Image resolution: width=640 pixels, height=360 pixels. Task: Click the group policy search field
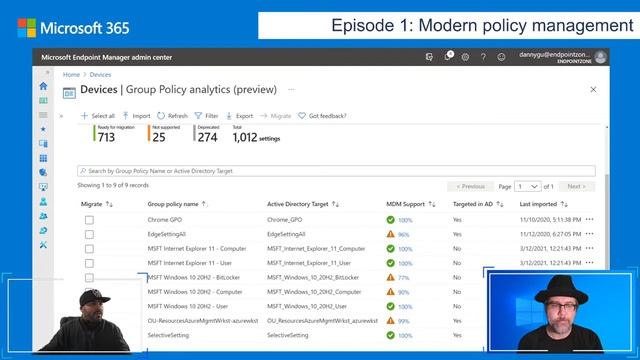336,171
